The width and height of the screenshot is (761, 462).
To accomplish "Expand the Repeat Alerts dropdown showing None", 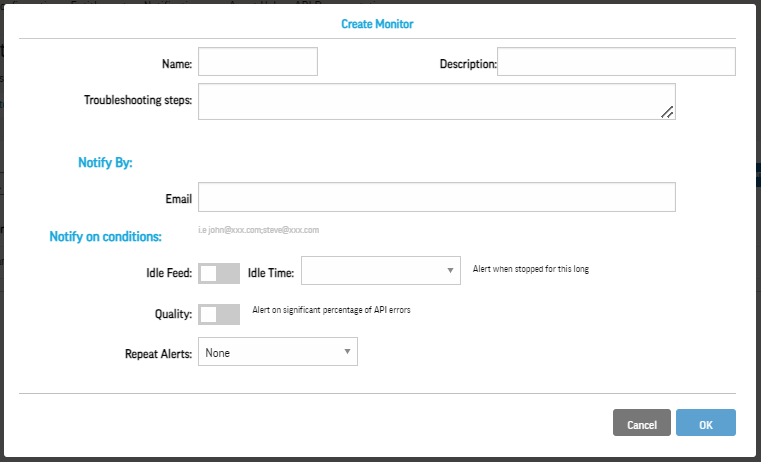I will (x=277, y=352).
